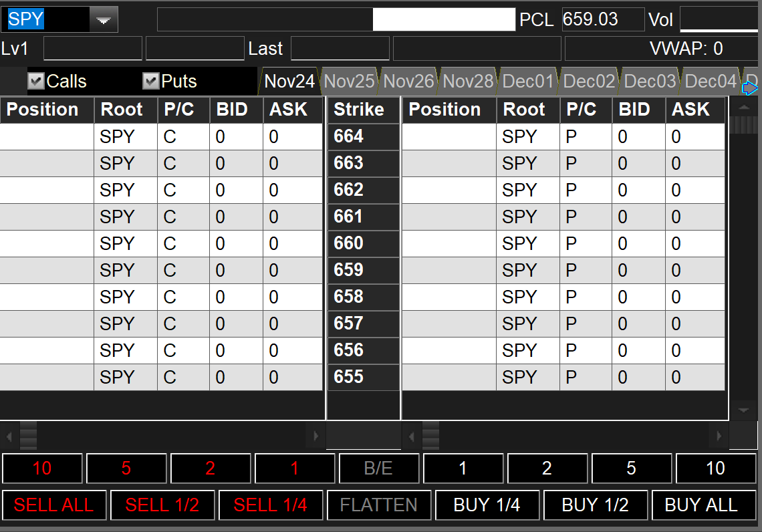This screenshot has height=532, width=762.
Task: Click the blue arrow to show more expiration tabs
Action: (x=750, y=88)
